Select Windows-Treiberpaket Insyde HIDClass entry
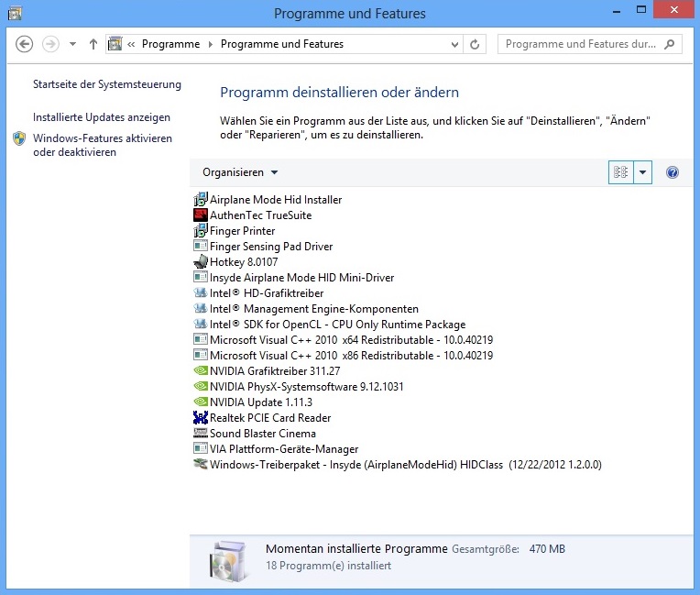The height and width of the screenshot is (595, 700). click(x=406, y=465)
